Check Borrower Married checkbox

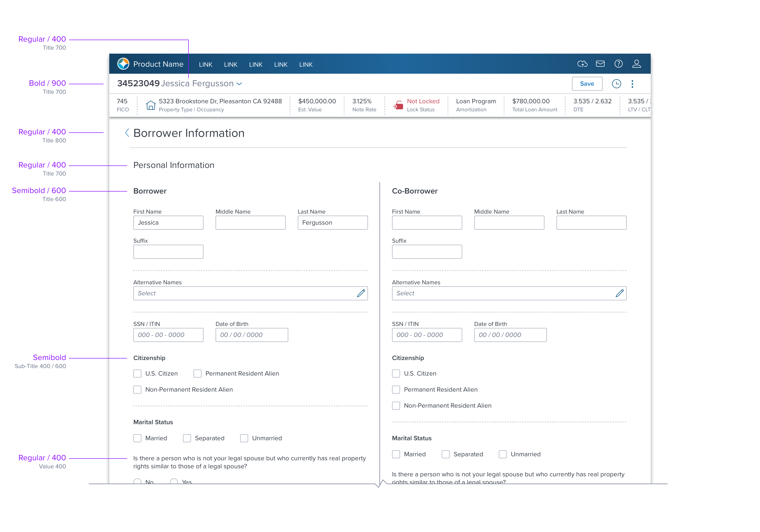[x=137, y=438]
